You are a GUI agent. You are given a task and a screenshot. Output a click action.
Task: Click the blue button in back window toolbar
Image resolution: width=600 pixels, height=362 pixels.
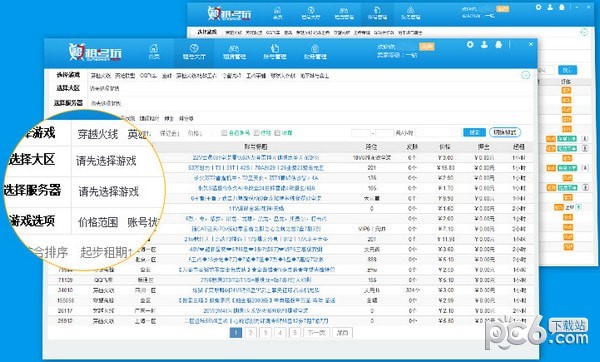pos(567,70)
